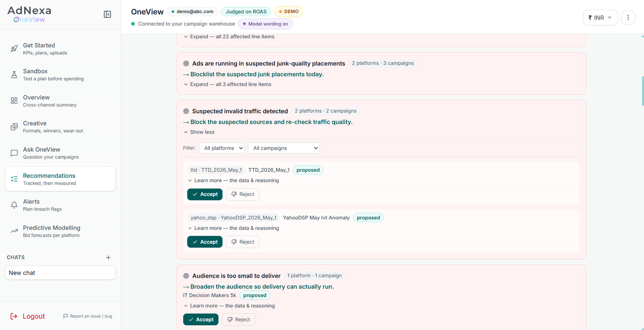This screenshot has width=644, height=330.
Task: Open the All platforms filter dropdown
Action: point(222,148)
